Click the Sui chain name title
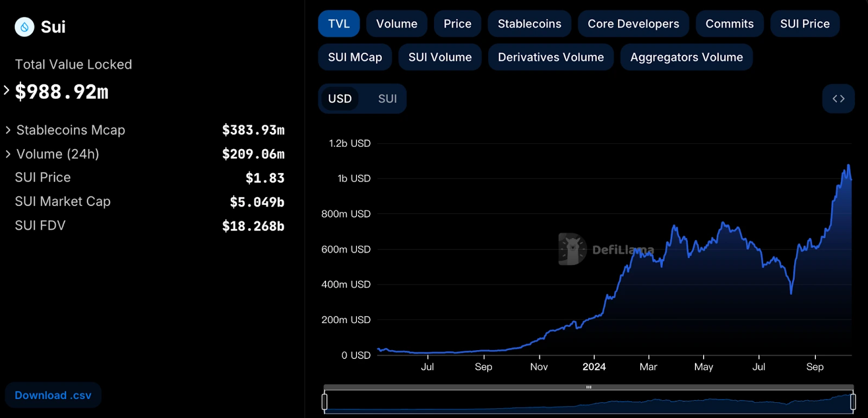 (53, 27)
